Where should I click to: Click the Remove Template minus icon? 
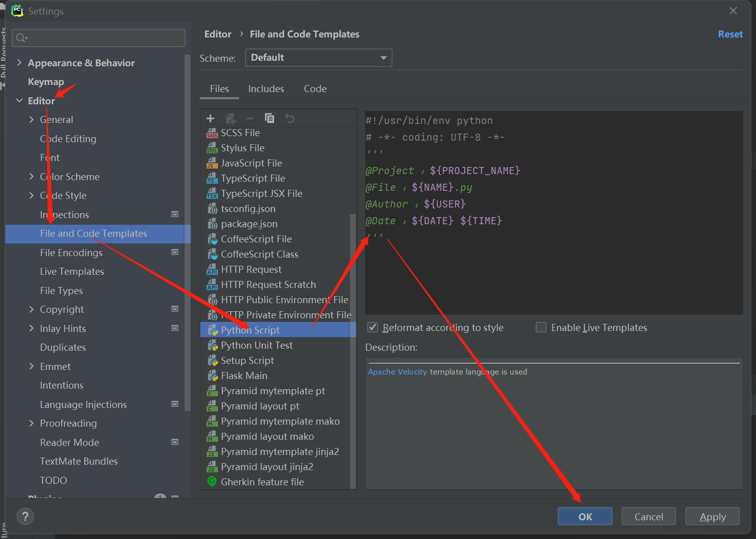[250, 118]
